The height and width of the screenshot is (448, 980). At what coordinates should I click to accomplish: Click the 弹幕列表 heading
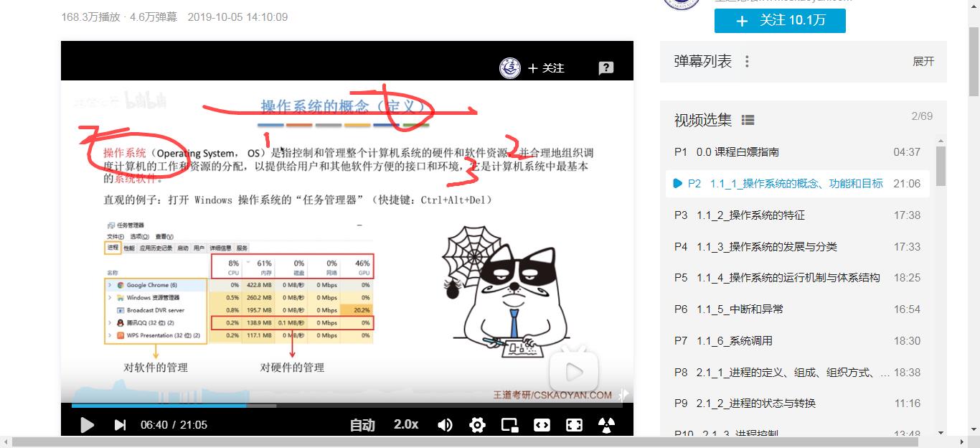pyautogui.click(x=703, y=62)
